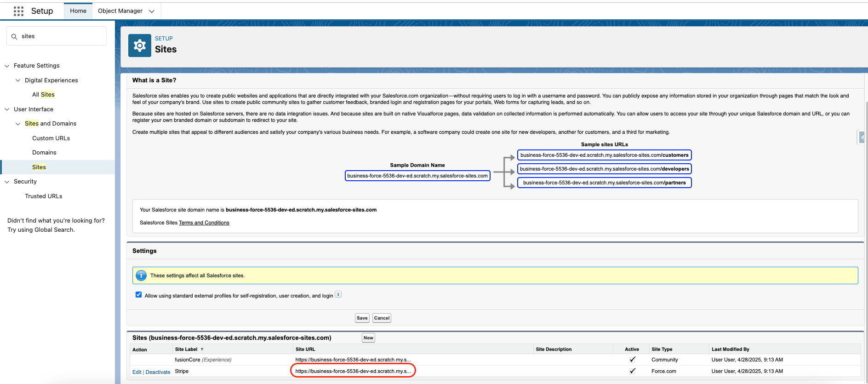Click the Site Label column header
The height and width of the screenshot is (384, 868).
[186, 350]
